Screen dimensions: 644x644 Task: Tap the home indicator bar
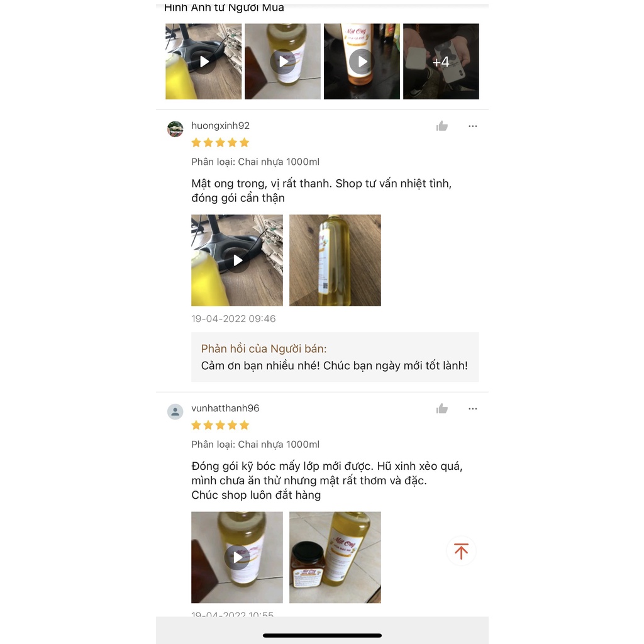tap(323, 635)
